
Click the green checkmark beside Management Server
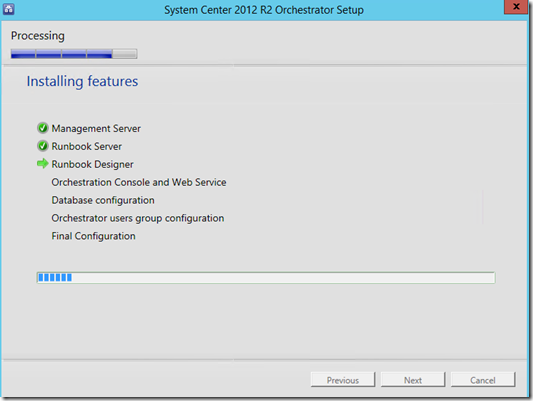click(42, 128)
